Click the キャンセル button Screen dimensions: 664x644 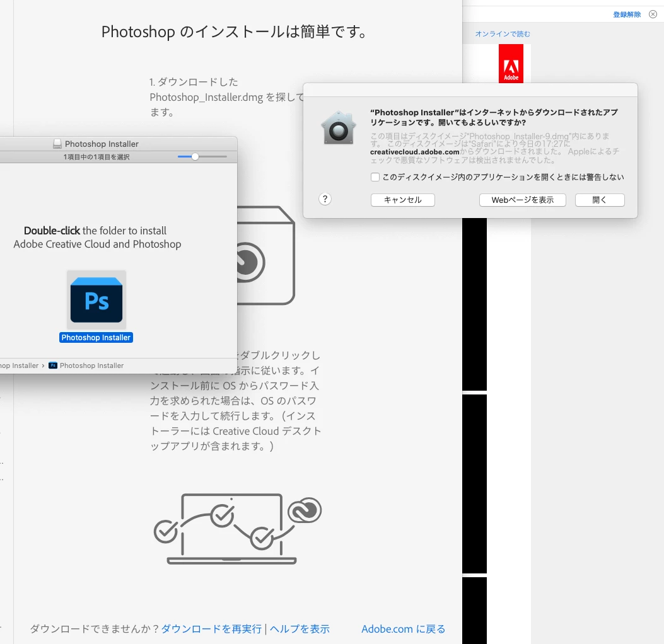403,200
